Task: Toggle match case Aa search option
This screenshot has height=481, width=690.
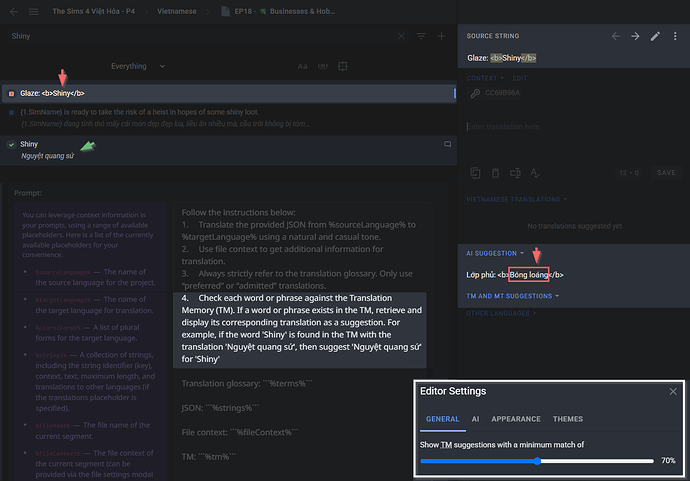Action: [x=302, y=66]
